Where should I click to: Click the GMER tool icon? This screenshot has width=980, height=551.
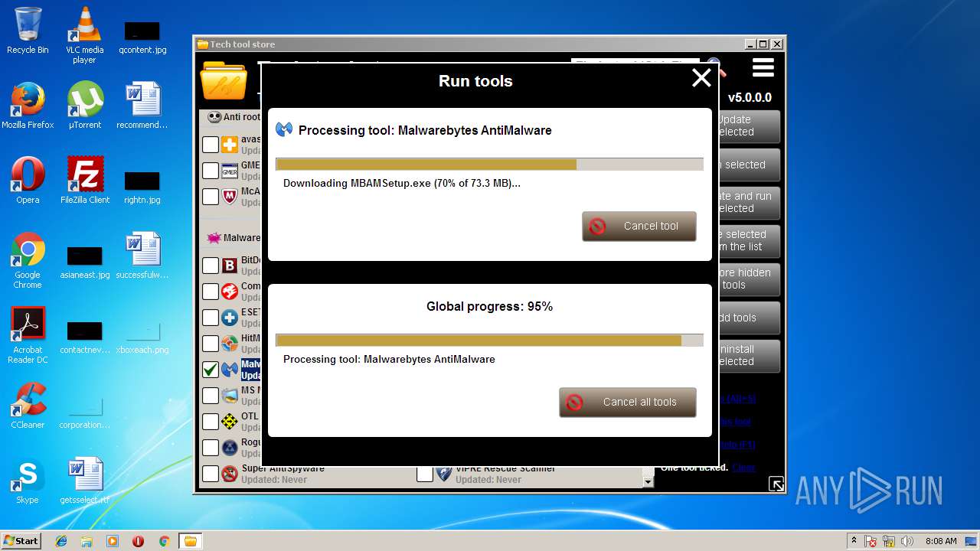point(230,170)
